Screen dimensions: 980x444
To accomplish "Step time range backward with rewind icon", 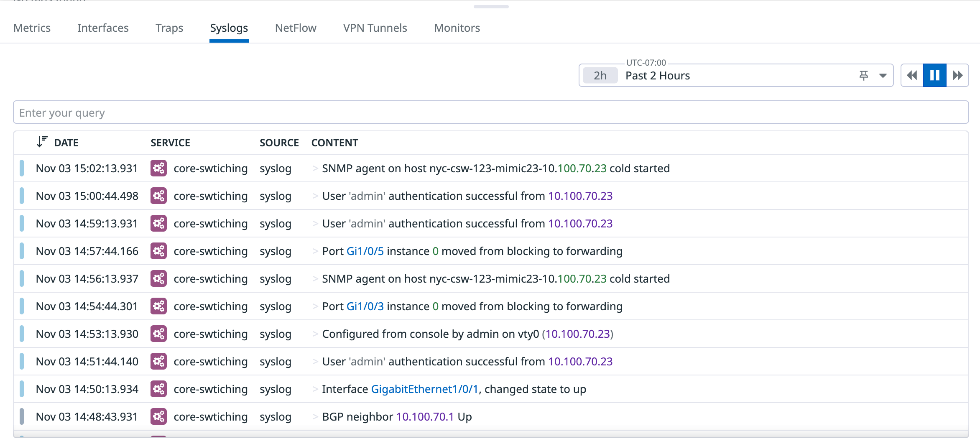I will point(912,76).
